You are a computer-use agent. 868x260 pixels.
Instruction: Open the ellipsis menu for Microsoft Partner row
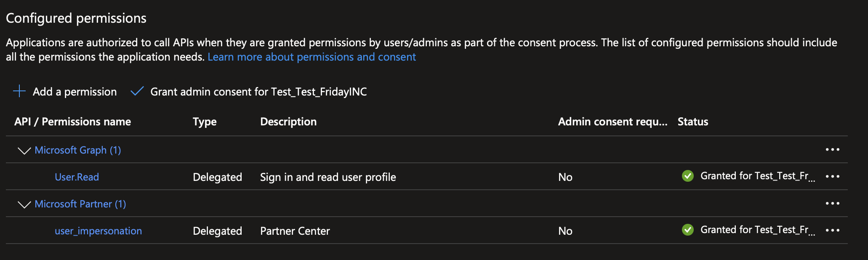[832, 204]
